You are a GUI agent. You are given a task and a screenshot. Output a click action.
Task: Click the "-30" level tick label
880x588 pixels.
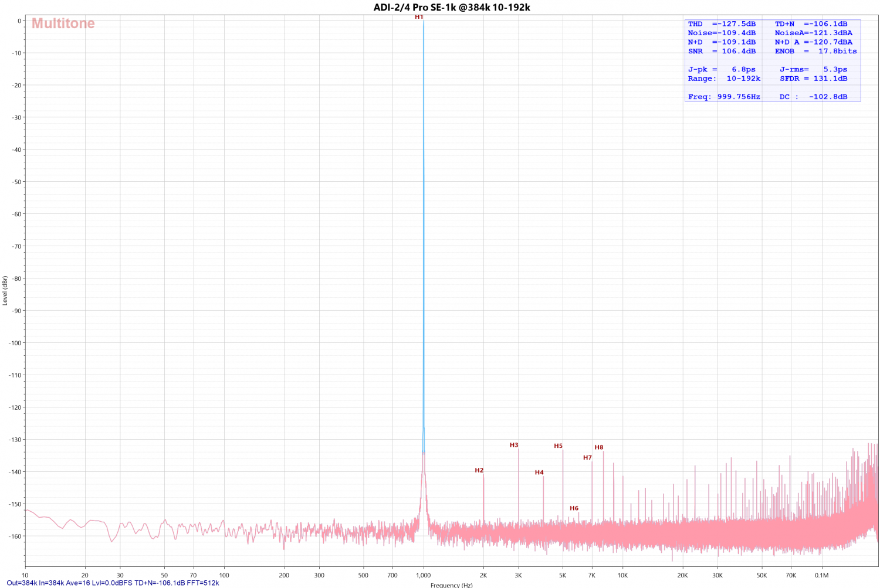tap(16, 117)
